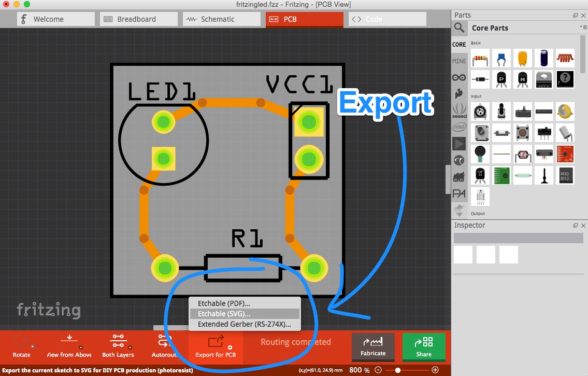This screenshot has height=376, width=588.
Task: Select the MINE parts bin
Action: click(459, 61)
